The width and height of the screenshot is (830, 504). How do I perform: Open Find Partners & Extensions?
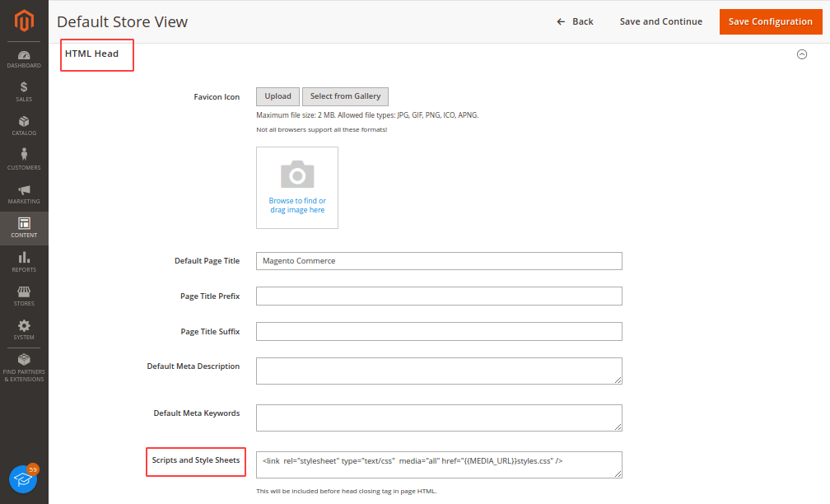pos(24,366)
